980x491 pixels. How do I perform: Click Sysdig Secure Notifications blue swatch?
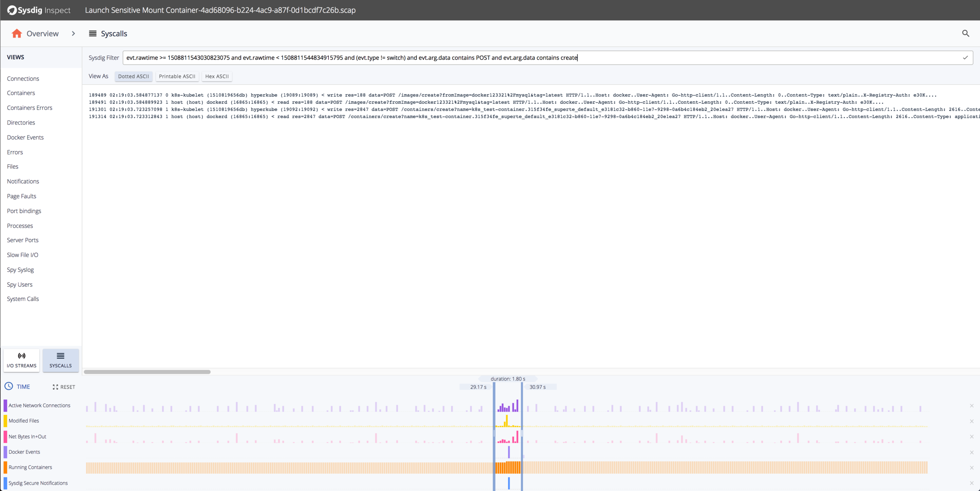(5, 483)
